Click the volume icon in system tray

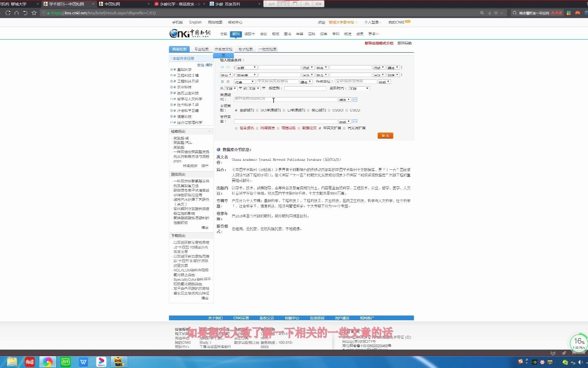(x=581, y=362)
